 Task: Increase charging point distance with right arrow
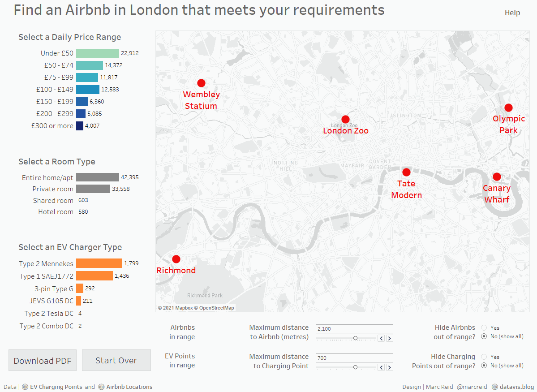tap(390, 368)
